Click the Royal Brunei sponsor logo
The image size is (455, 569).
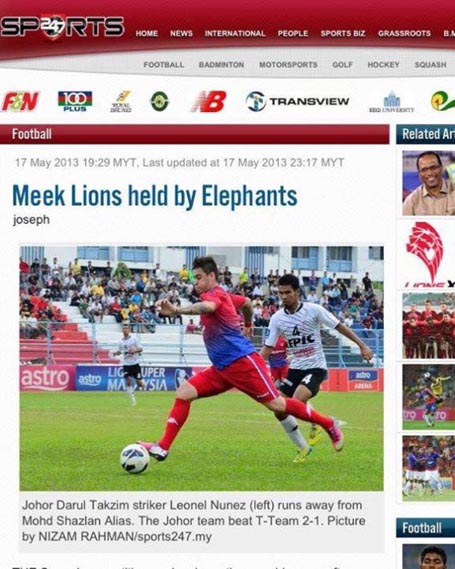tap(121, 101)
